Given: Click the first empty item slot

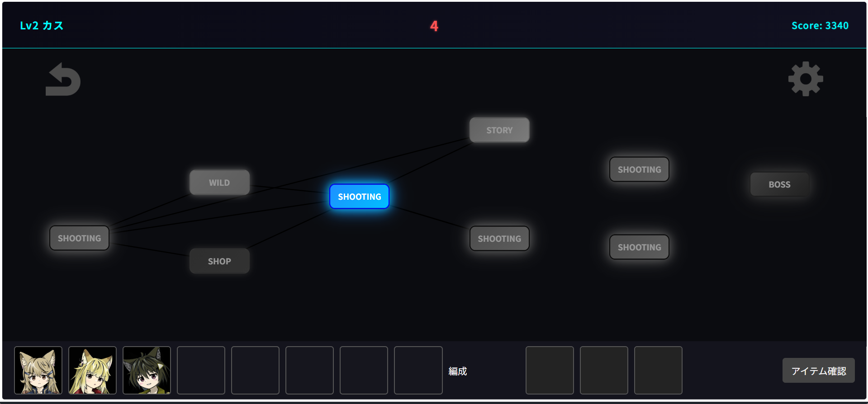Looking at the screenshot, I should click(x=550, y=371).
